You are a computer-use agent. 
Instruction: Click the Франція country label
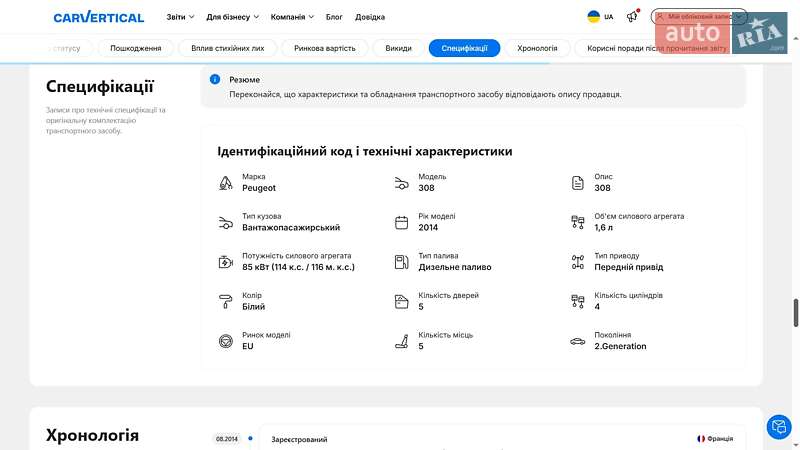point(720,438)
